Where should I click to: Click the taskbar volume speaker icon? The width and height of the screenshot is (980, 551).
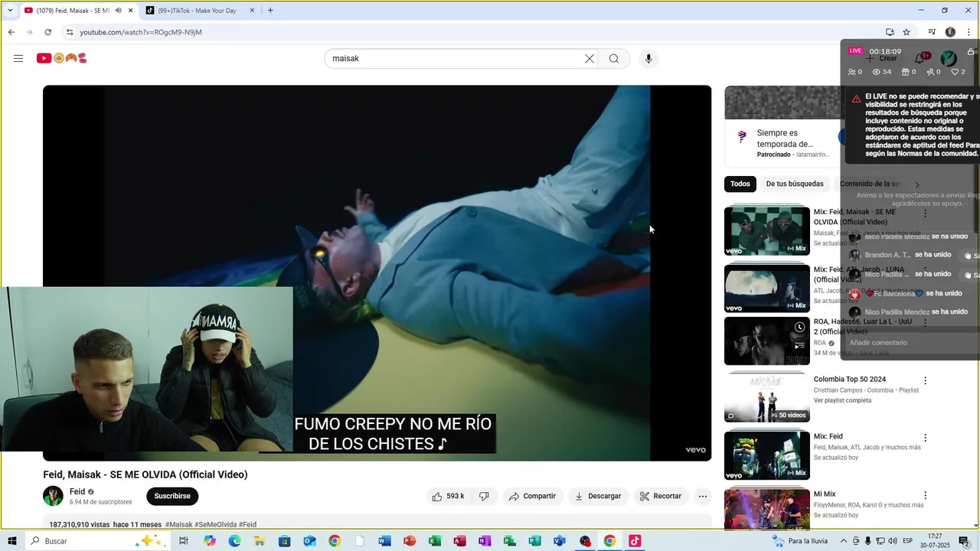[x=892, y=541]
